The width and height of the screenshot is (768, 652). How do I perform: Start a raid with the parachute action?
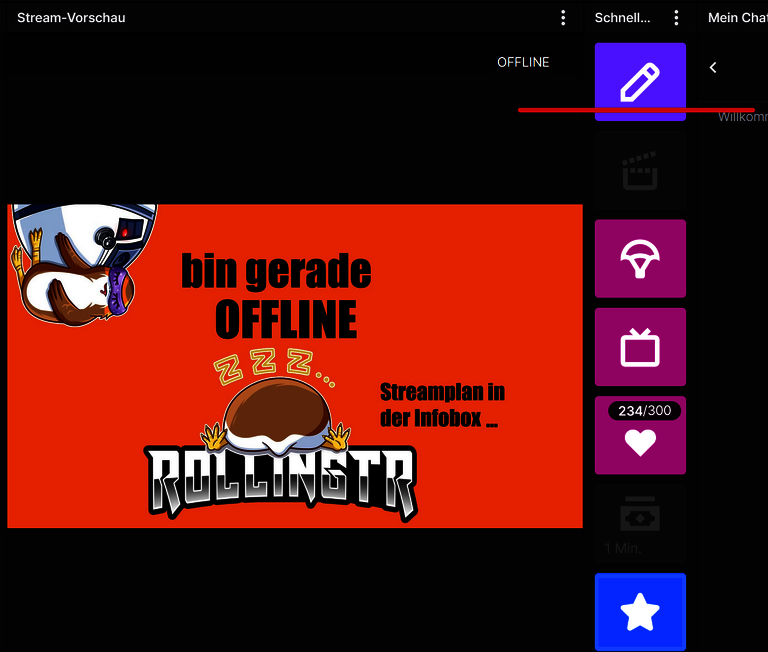click(640, 259)
